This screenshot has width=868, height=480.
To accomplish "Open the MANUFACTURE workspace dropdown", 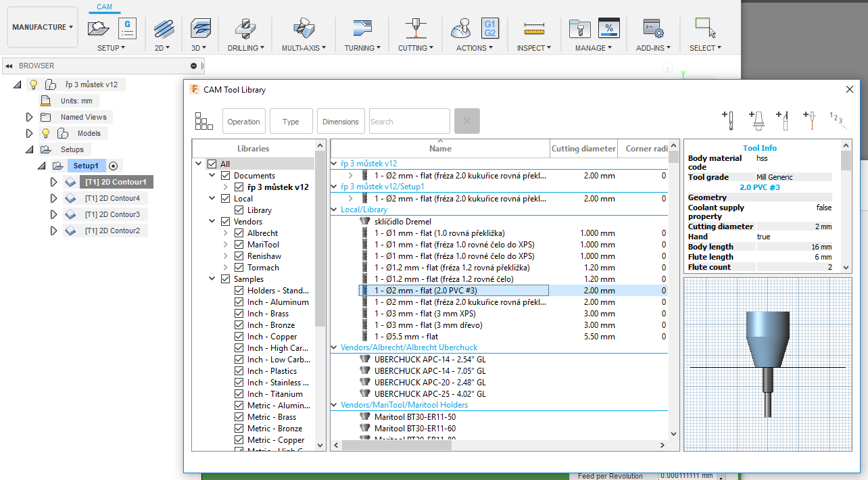I will click(43, 28).
